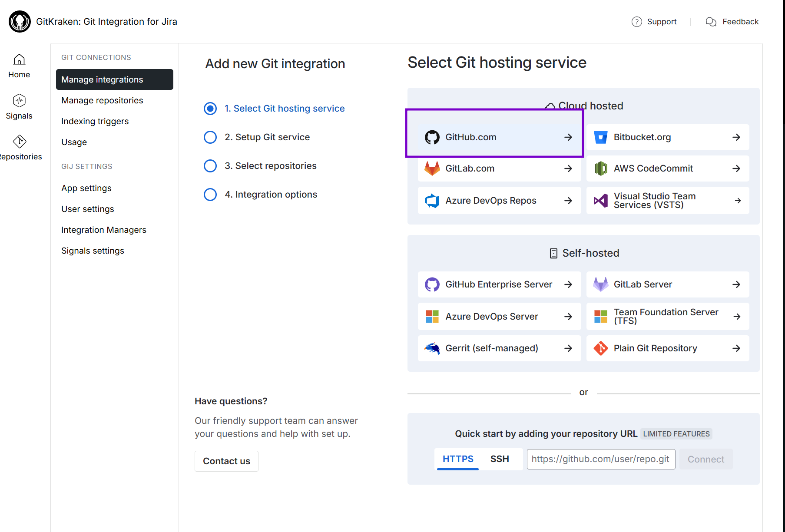The width and height of the screenshot is (785, 532).
Task: Select the AWS CodeCommit icon
Action: (x=600, y=169)
